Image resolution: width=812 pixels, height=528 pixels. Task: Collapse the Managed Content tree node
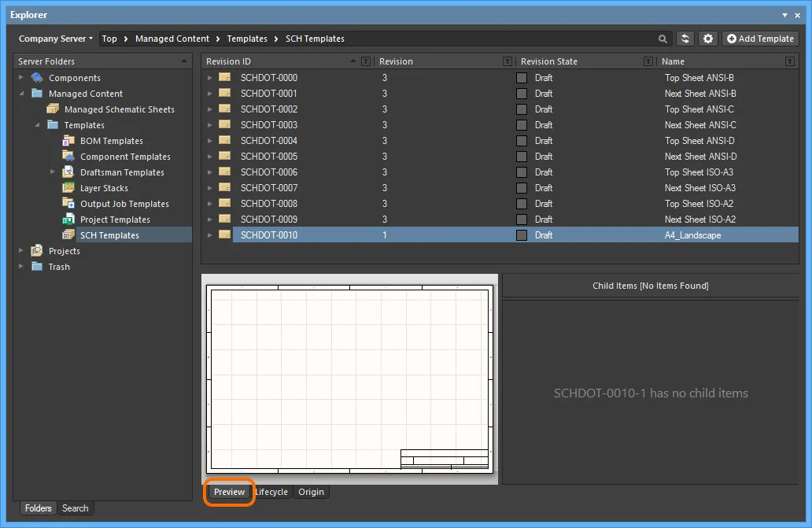21,94
